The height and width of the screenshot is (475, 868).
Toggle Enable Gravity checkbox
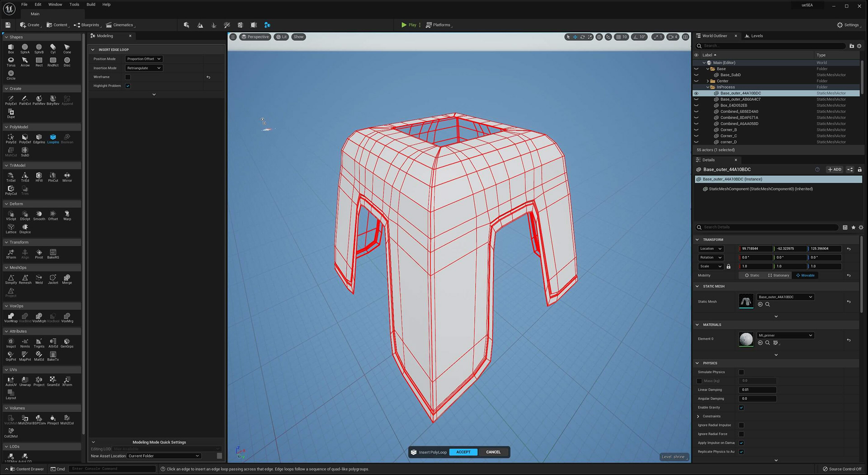tap(741, 408)
